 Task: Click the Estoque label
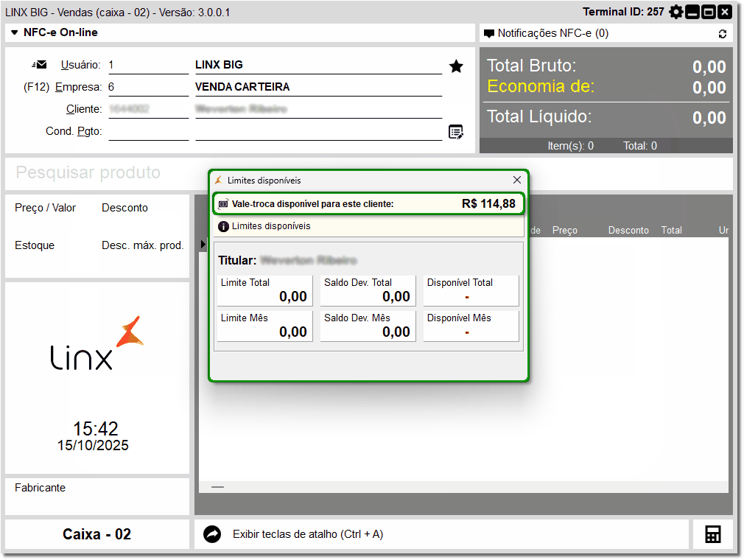coord(35,245)
